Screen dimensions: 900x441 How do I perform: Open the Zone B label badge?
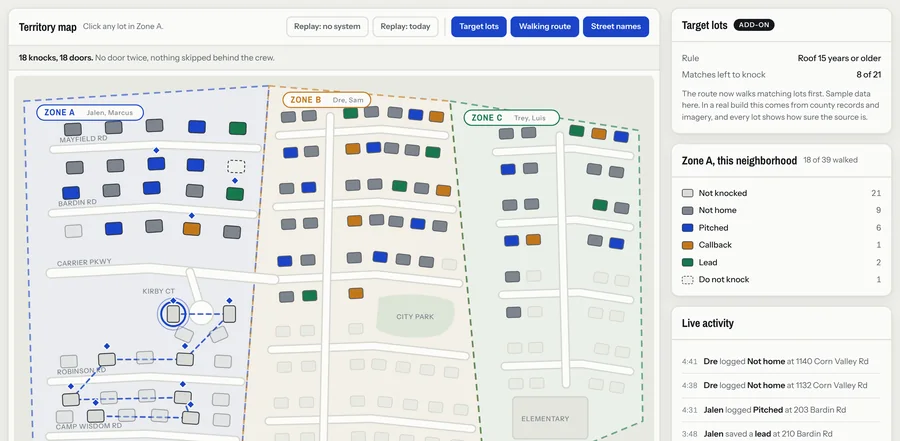point(327,100)
